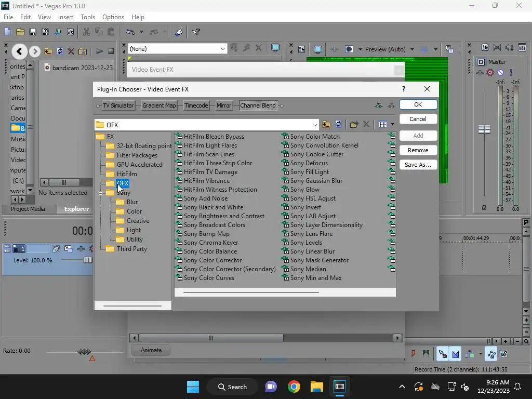Start preview with Explorer play icon
The width and height of the screenshot is (532, 399).
pyautogui.click(x=99, y=51)
